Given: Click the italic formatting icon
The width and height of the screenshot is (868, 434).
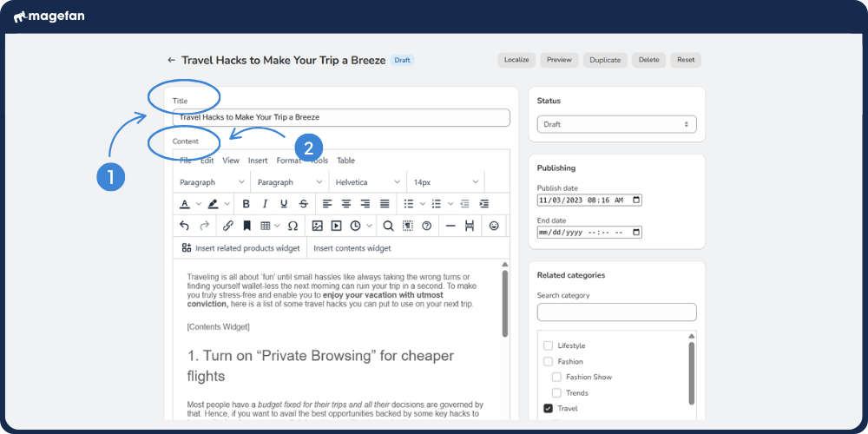Looking at the screenshot, I should 265,204.
